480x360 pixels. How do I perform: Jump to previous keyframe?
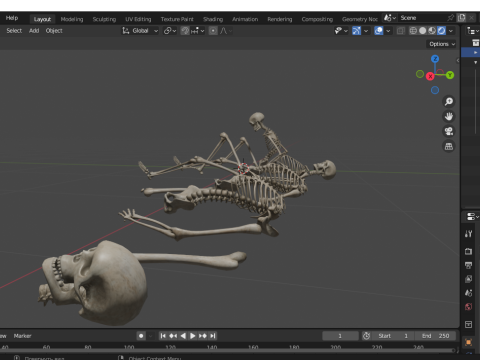[x=173, y=336]
